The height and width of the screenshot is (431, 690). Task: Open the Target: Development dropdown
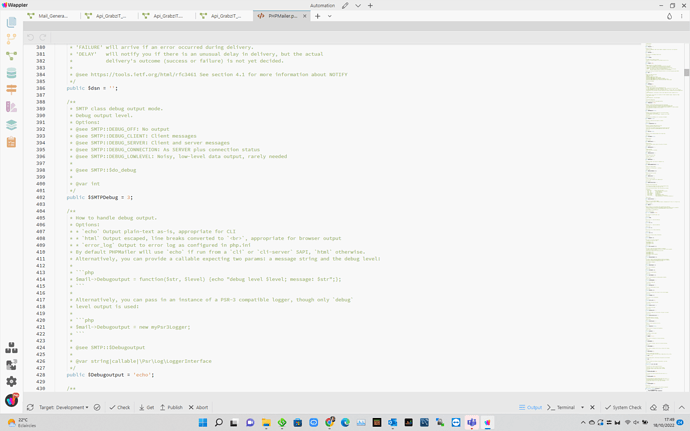pos(63,407)
